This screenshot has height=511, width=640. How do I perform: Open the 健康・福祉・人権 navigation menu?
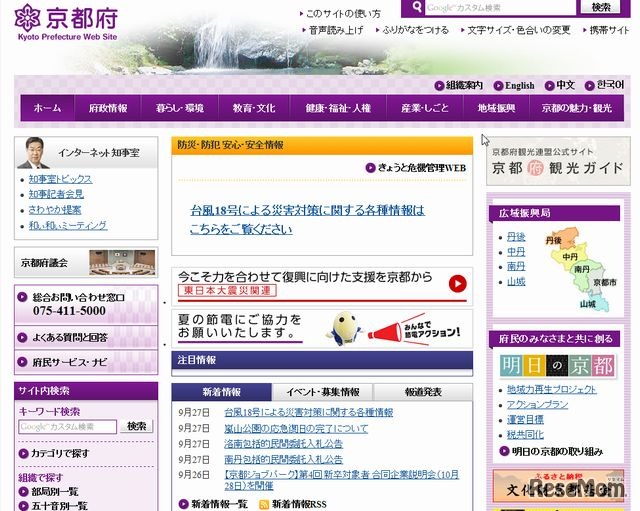pyautogui.click(x=338, y=108)
